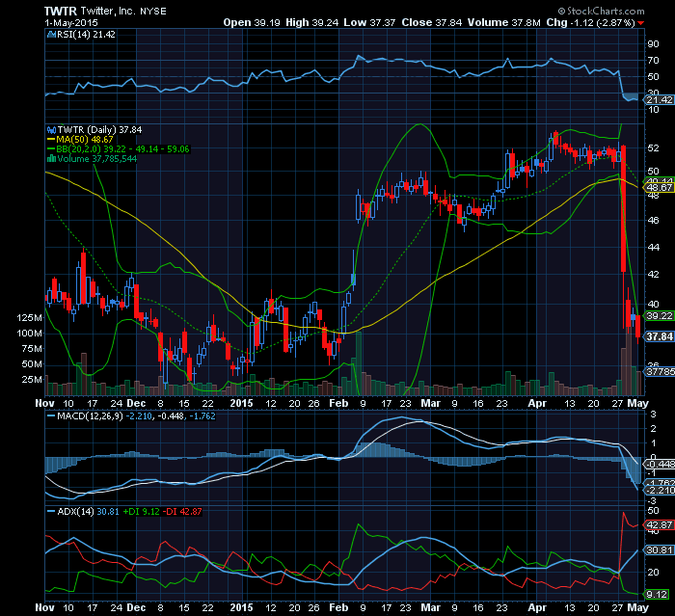Click the -0.448 value in MACD legend

pos(170,416)
